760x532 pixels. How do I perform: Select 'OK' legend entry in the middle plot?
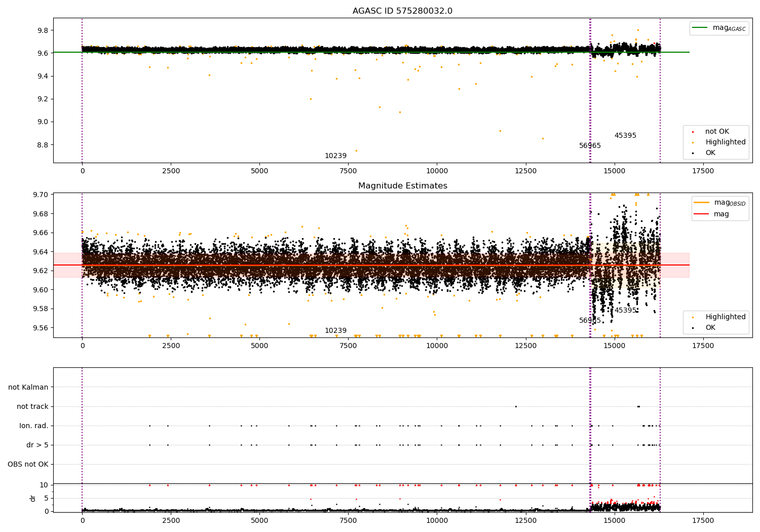tap(710, 328)
